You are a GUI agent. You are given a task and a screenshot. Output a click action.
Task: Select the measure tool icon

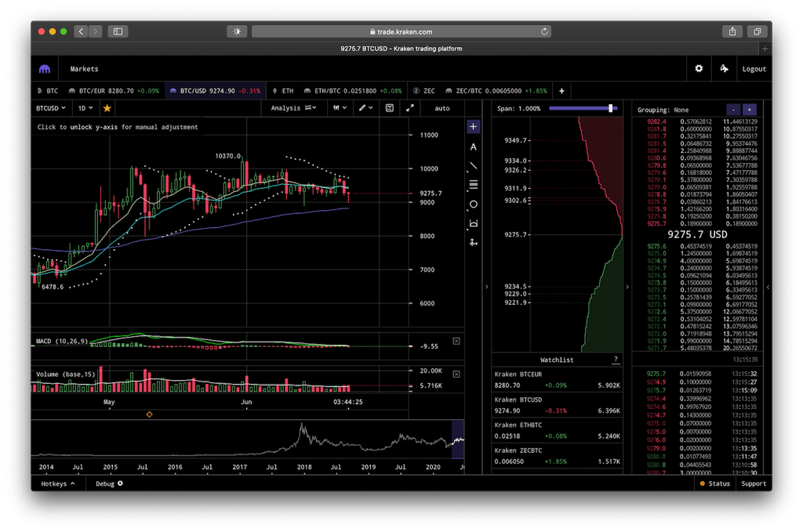(x=473, y=223)
